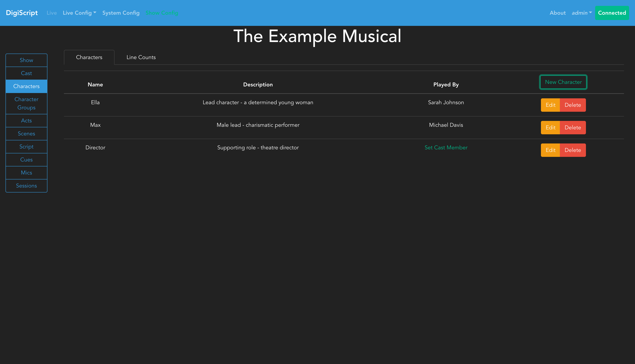Image resolution: width=635 pixels, height=364 pixels.
Task: Open System Config in navbar
Action: coord(121,13)
